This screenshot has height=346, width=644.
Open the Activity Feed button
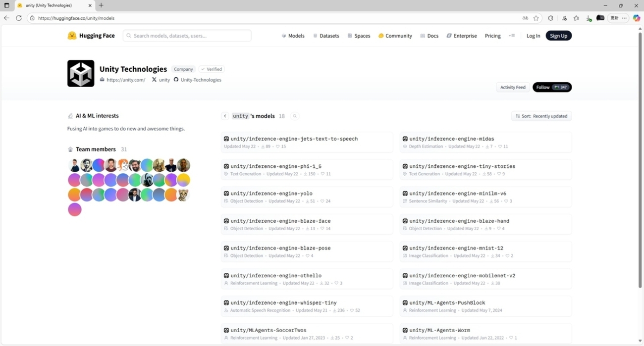click(513, 87)
